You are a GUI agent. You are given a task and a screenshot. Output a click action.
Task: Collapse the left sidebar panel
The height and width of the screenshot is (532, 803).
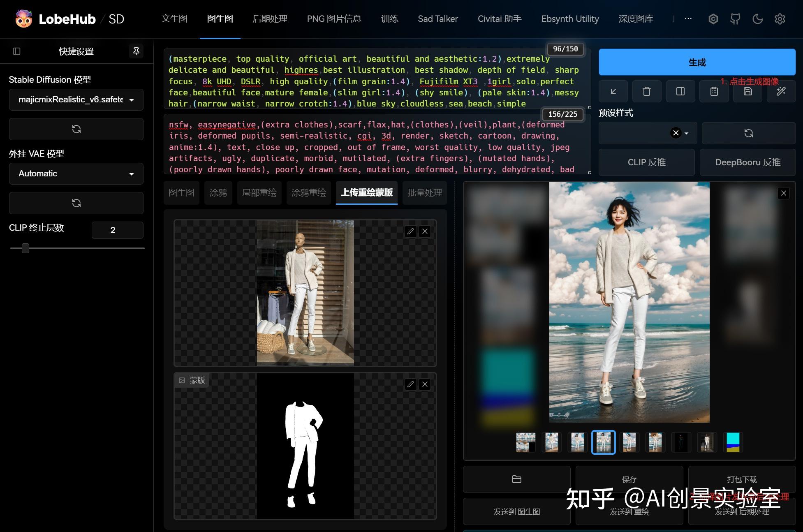(x=16, y=51)
